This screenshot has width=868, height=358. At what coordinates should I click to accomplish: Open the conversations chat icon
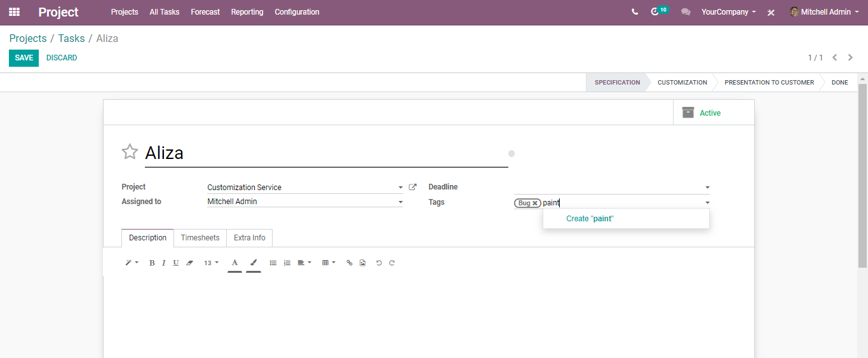tap(686, 12)
